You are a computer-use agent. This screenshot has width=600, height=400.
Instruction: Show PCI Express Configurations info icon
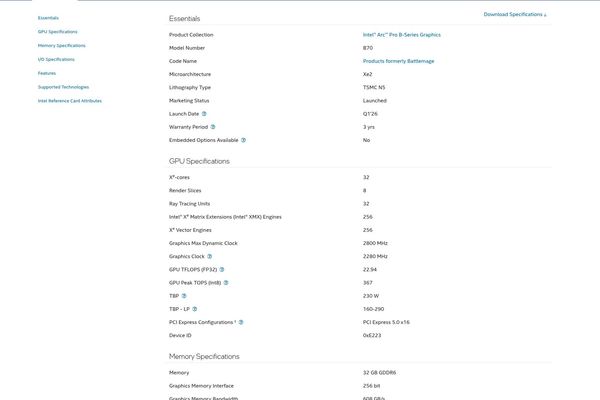coord(241,322)
